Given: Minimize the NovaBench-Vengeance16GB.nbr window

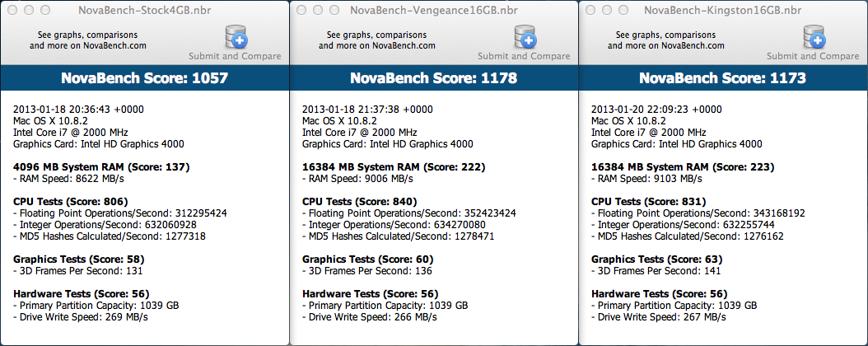Looking at the screenshot, I should 318,10.
